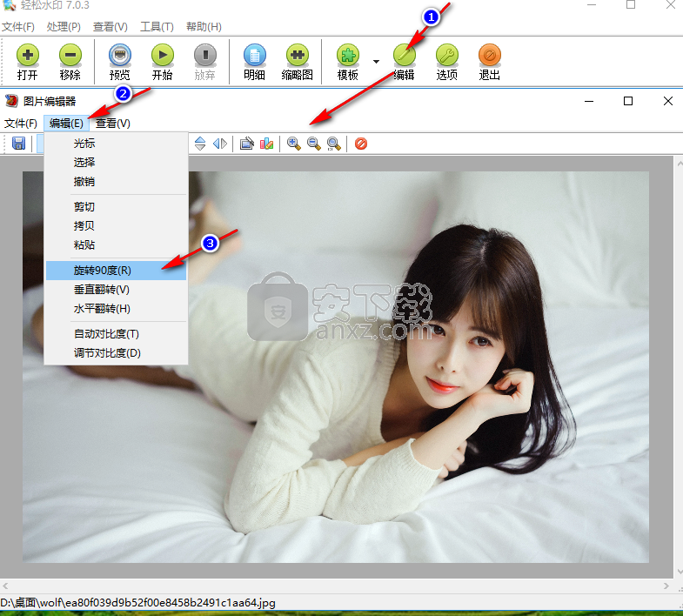Click the zoom out magnifier icon
This screenshot has width=683, height=616.
[313, 144]
